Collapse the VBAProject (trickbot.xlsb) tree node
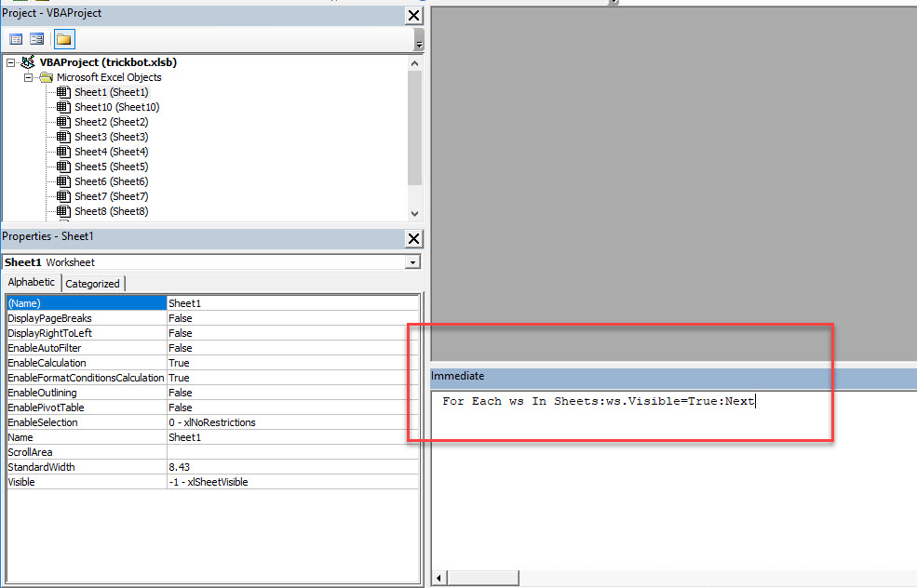917x588 pixels. pos(11,62)
